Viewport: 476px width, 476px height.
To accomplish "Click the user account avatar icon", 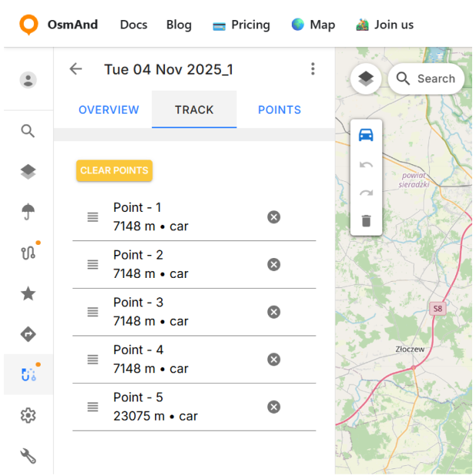I will click(28, 80).
